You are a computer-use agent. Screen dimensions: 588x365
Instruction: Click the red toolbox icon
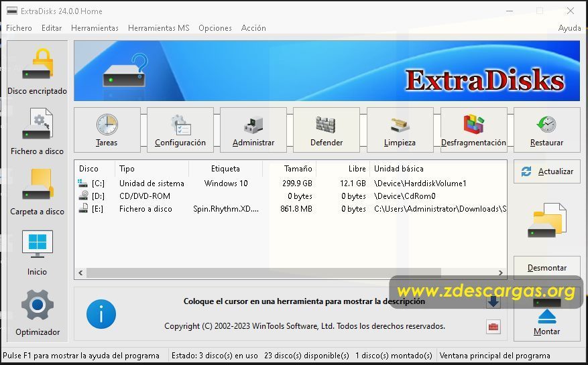(493, 327)
